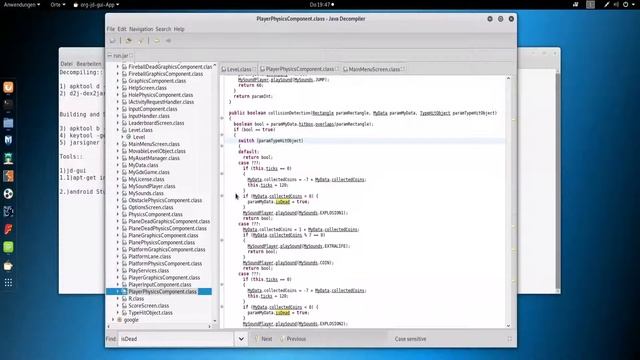Screen dimensions: 640x360
Task: Select ScoreScreen.class in the tree
Action: pyautogui.click(x=149, y=306)
